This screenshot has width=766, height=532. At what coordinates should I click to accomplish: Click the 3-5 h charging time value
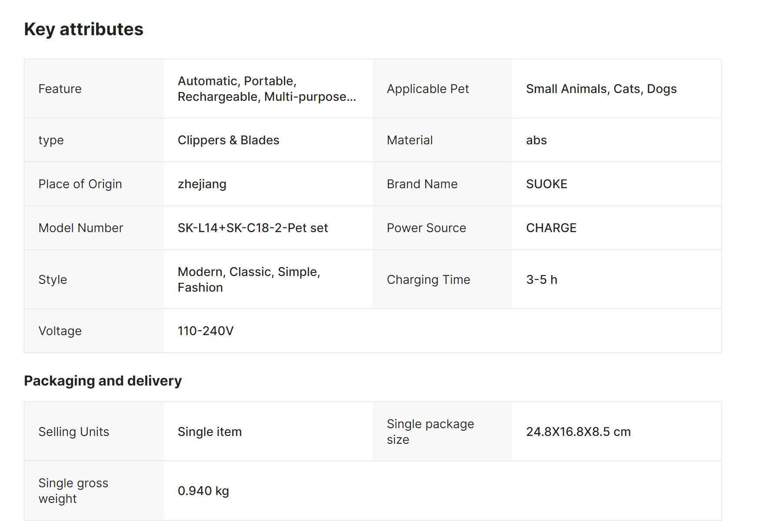click(541, 279)
